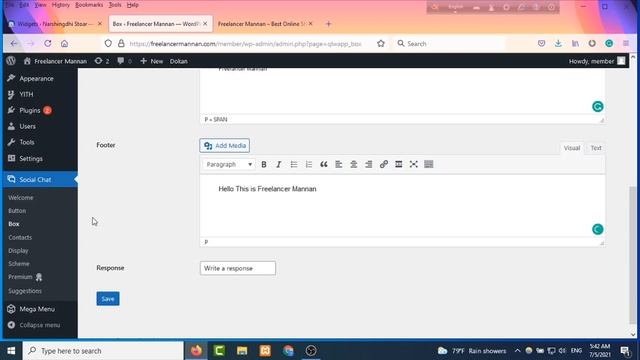640x360 pixels.
Task: Open Social Chat Suggestions page
Action: (25, 291)
